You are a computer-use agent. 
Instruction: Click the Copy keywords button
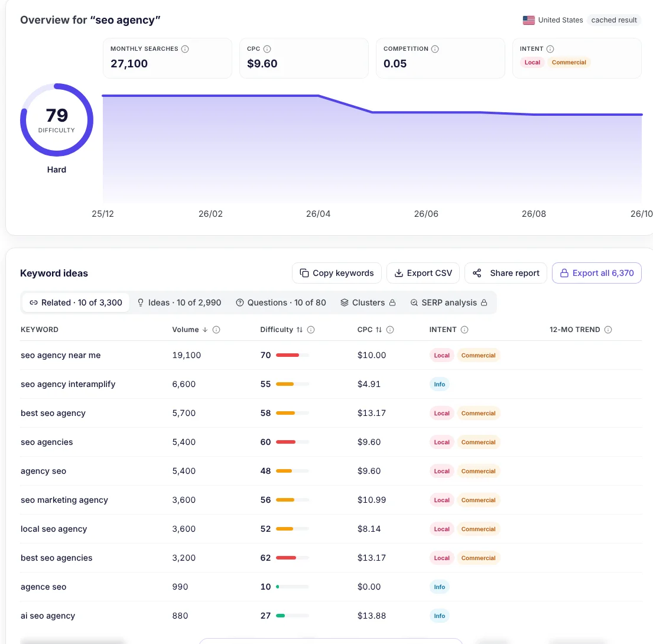click(x=336, y=273)
